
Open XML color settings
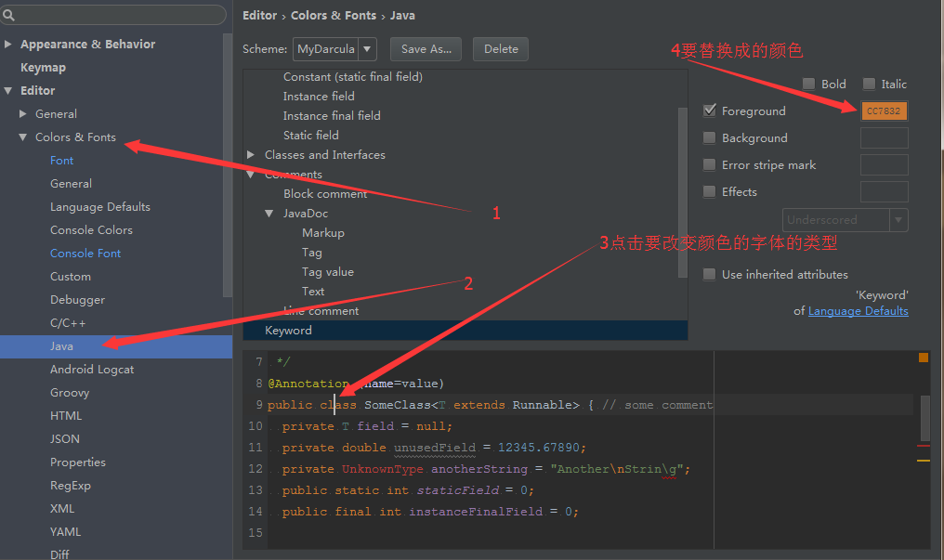[x=62, y=509]
